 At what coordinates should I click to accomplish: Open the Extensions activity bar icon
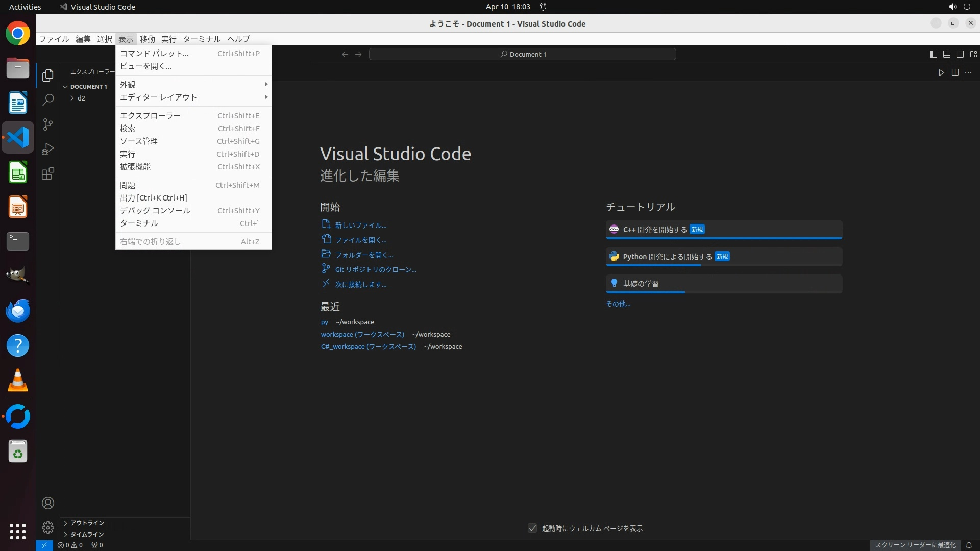[x=48, y=174]
